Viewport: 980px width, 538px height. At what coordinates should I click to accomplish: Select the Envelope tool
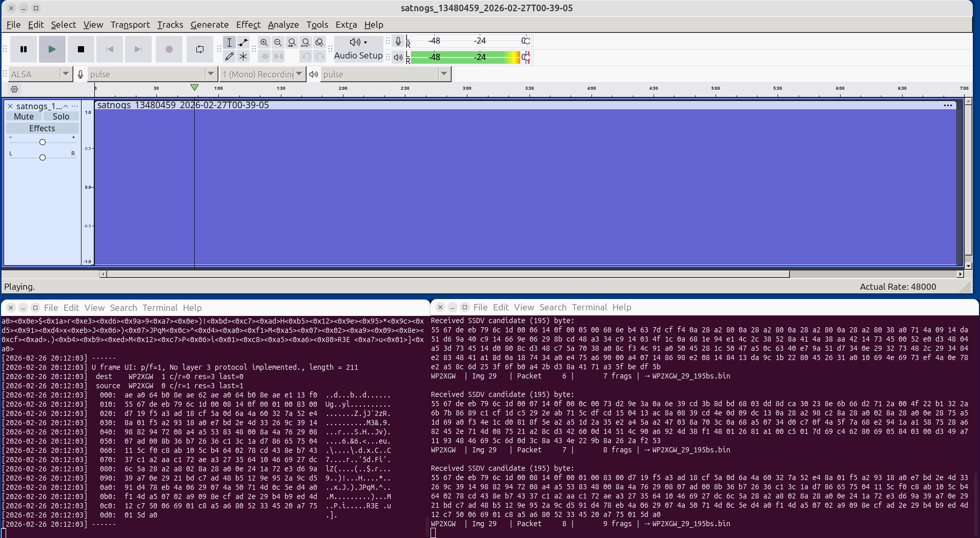[x=243, y=43]
